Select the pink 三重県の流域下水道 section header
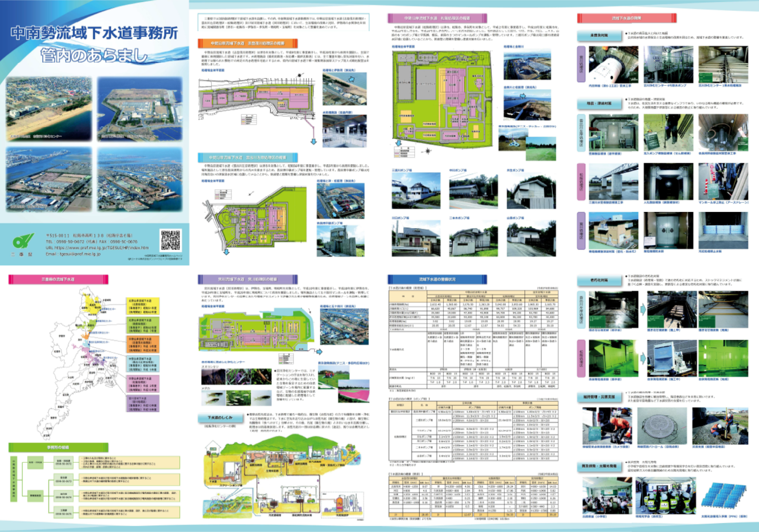Image resolution: width=759 pixels, height=532 pixels. click(58, 280)
